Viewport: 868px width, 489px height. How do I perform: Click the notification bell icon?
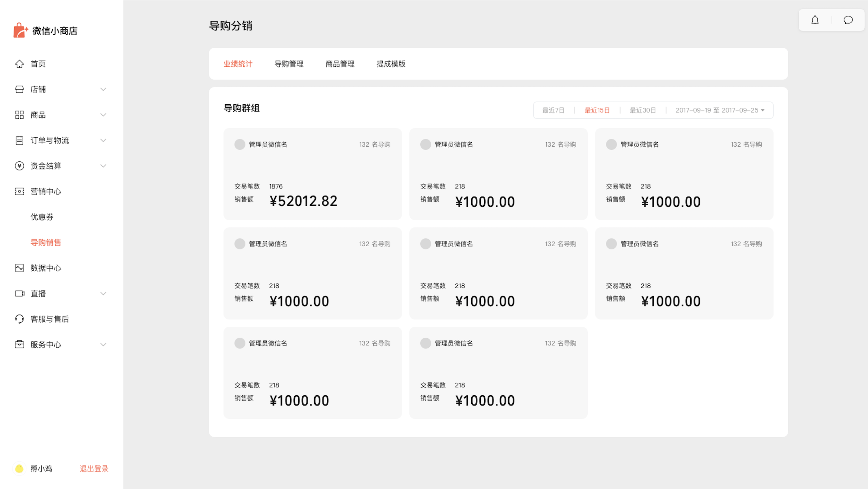pyautogui.click(x=815, y=20)
